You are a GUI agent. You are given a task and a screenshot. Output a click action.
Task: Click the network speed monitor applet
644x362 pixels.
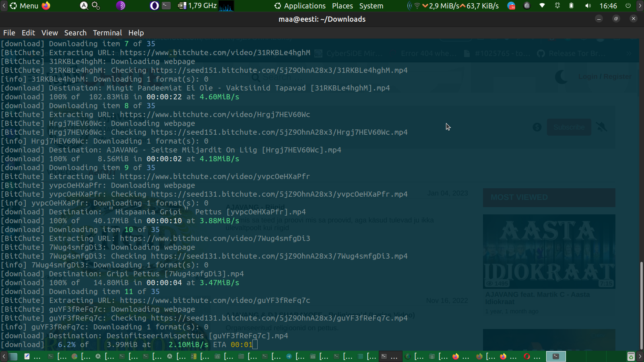pos(453,6)
